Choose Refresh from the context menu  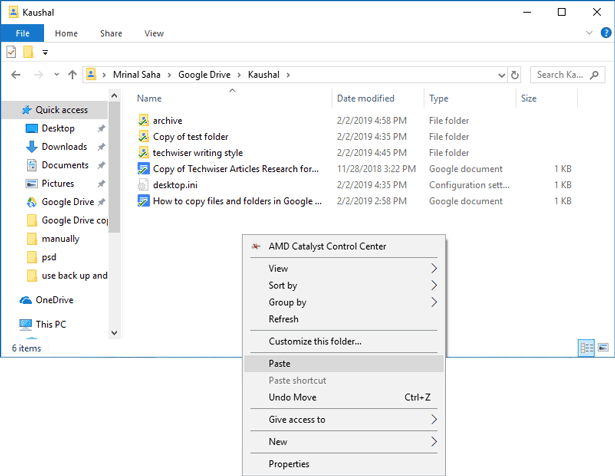click(x=344, y=319)
